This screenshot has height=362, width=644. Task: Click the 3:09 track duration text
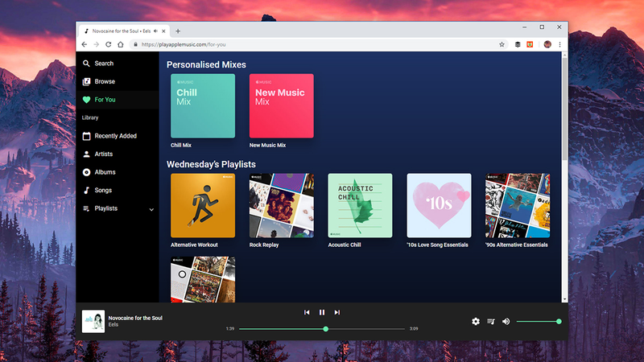coord(414,329)
